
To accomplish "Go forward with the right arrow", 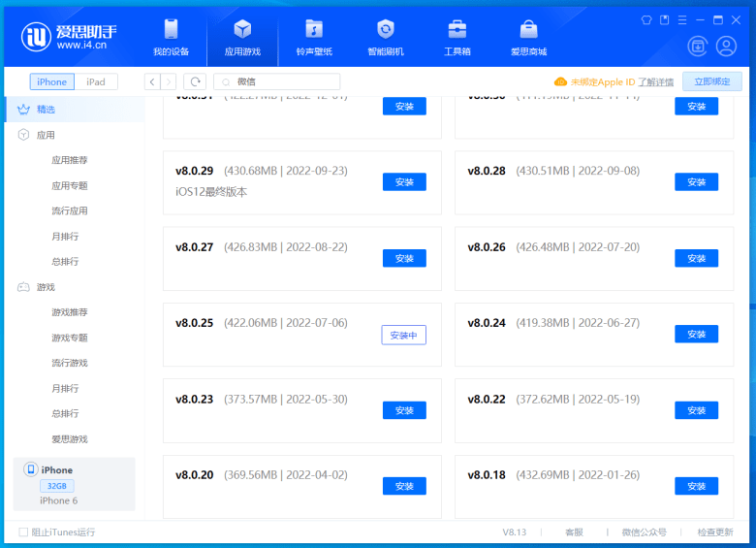I will click(169, 82).
